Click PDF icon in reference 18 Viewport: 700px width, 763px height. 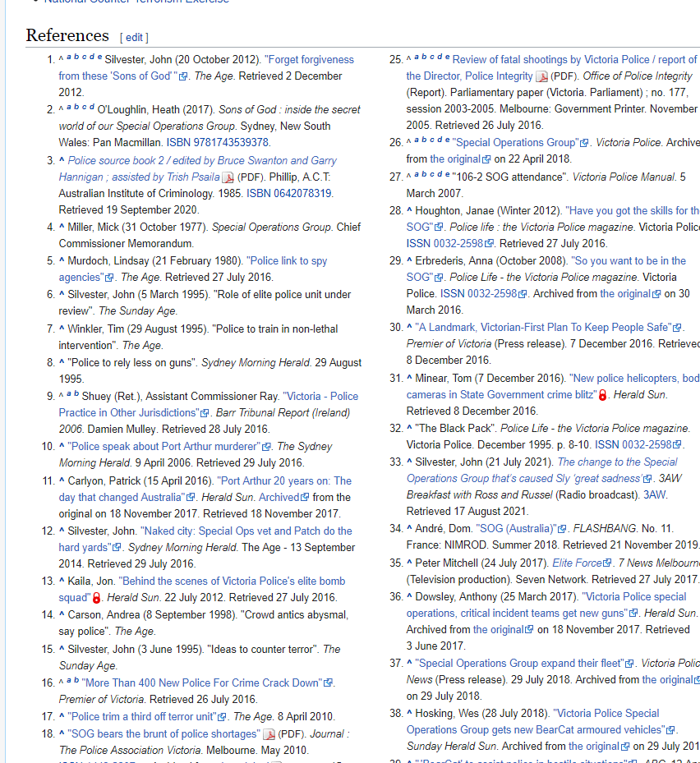[269, 734]
